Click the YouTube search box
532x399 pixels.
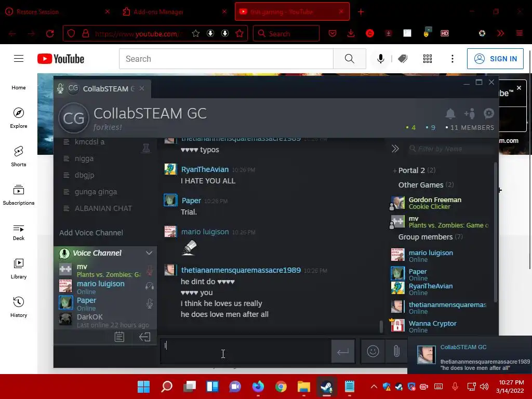[226, 59]
